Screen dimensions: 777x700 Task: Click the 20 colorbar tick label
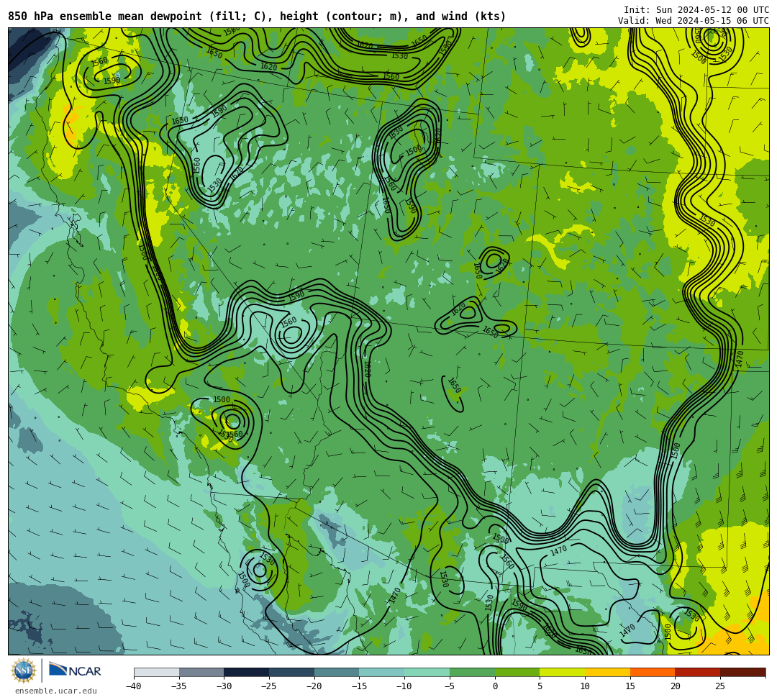pyautogui.click(x=675, y=686)
